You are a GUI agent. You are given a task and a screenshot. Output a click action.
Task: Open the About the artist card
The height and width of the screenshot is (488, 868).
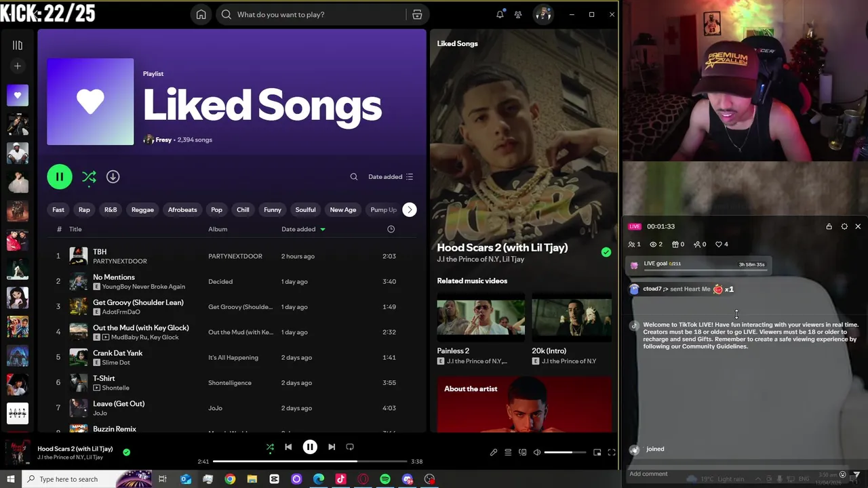pyautogui.click(x=524, y=405)
